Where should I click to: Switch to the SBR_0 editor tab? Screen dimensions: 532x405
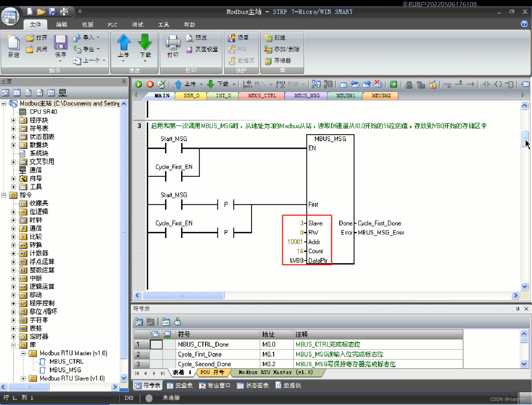point(191,96)
